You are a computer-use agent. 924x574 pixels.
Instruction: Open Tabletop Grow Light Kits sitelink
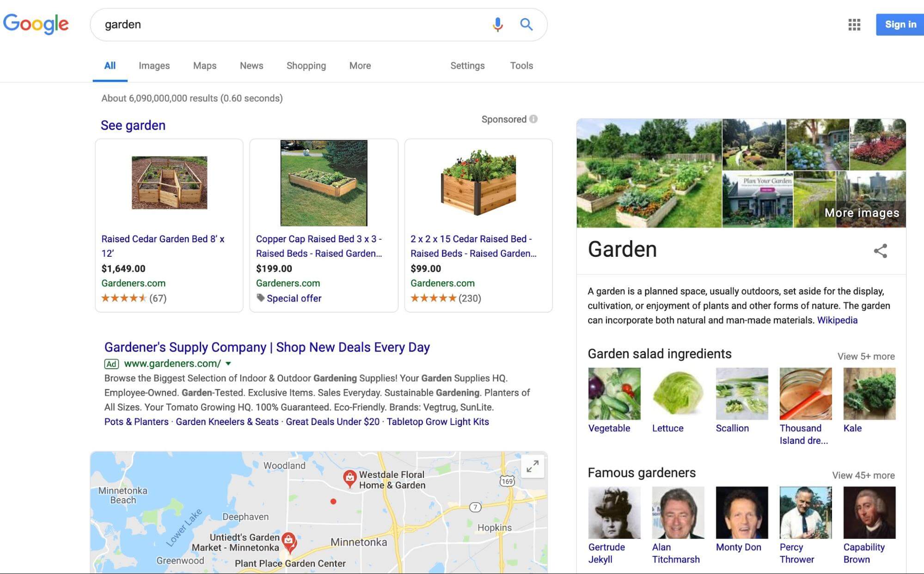(438, 422)
